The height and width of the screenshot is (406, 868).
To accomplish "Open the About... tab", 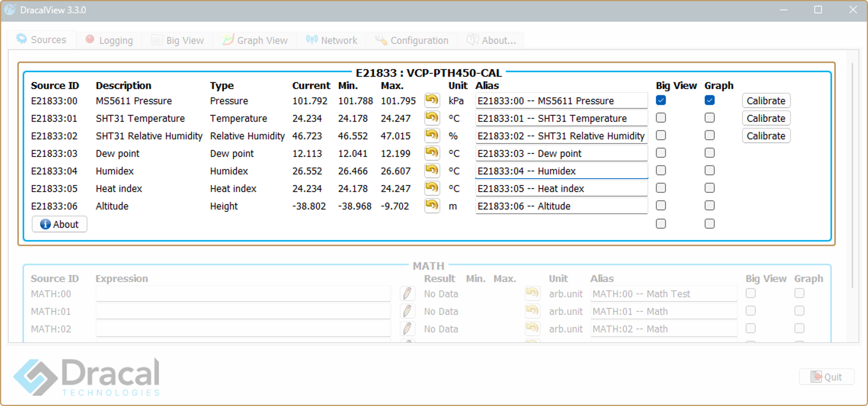I will [491, 40].
